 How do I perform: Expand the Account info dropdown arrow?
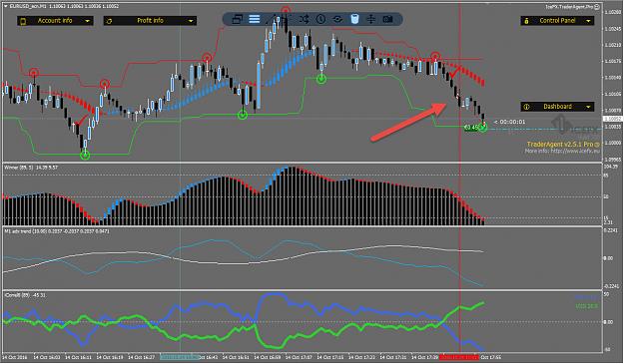click(x=87, y=21)
